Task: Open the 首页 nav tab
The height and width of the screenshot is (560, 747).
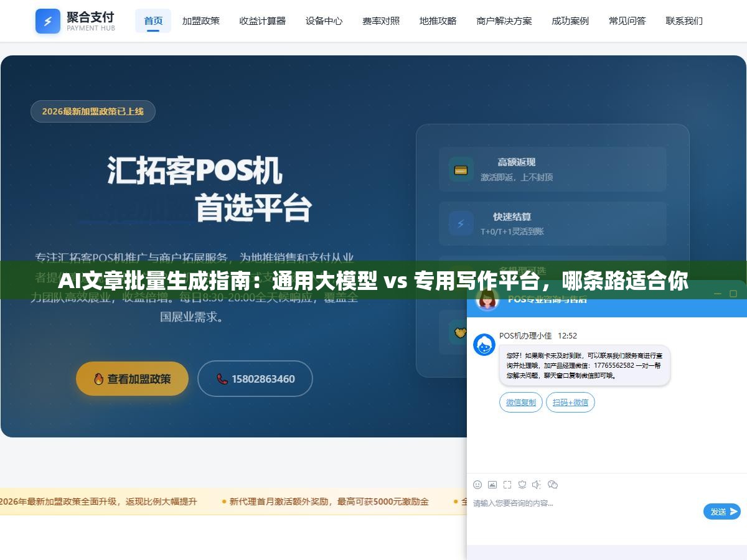Action: (153, 21)
